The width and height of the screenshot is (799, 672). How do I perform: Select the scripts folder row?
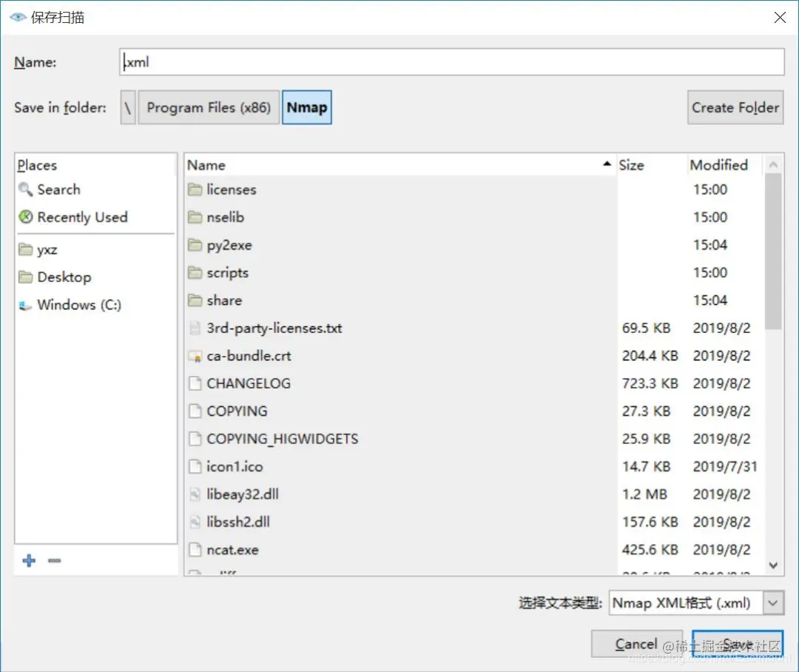(474, 273)
